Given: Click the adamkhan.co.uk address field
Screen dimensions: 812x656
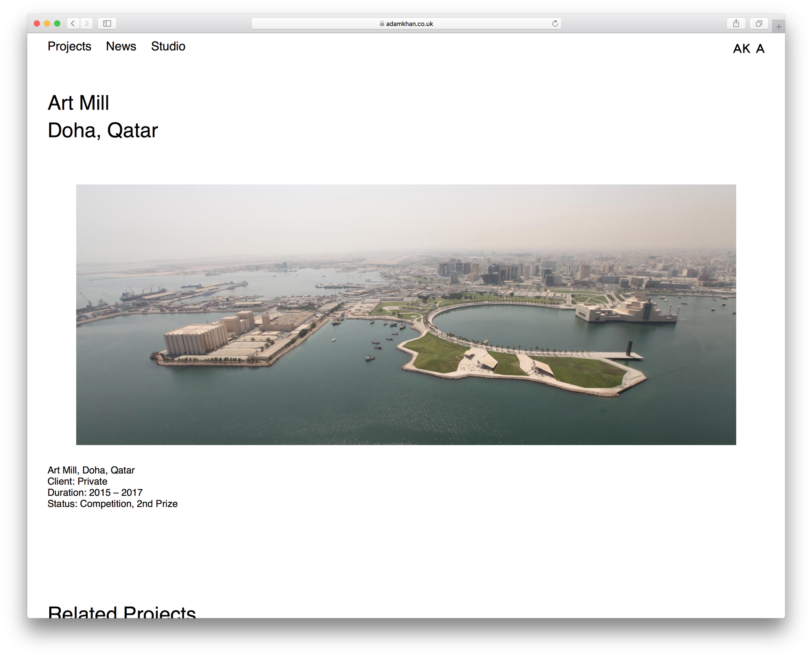Looking at the screenshot, I should pyautogui.click(x=409, y=24).
